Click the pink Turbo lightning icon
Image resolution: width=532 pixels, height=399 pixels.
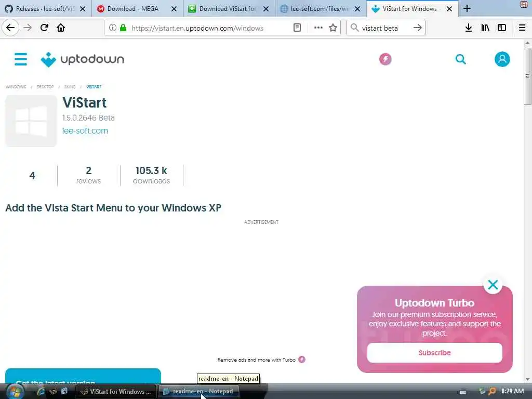pyautogui.click(x=385, y=59)
